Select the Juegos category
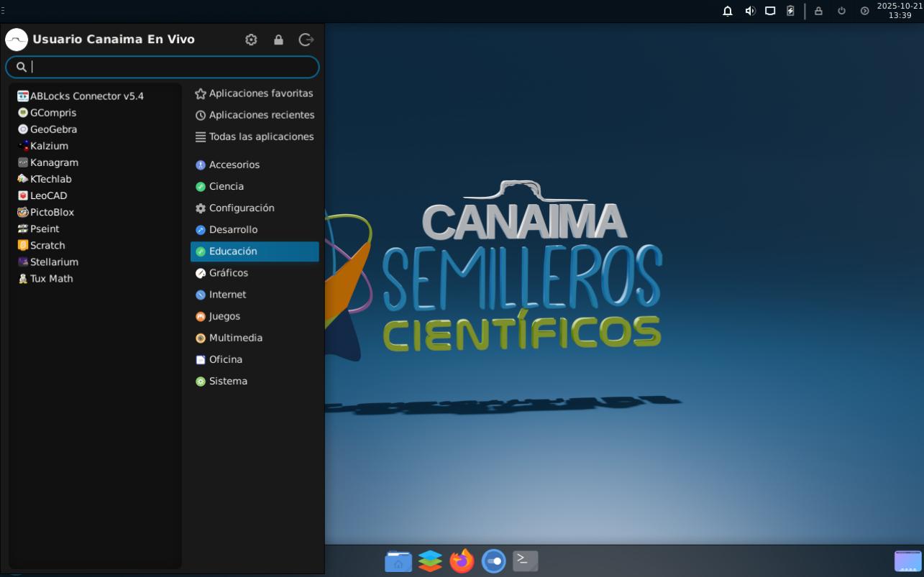The height and width of the screenshot is (577, 924). [224, 316]
